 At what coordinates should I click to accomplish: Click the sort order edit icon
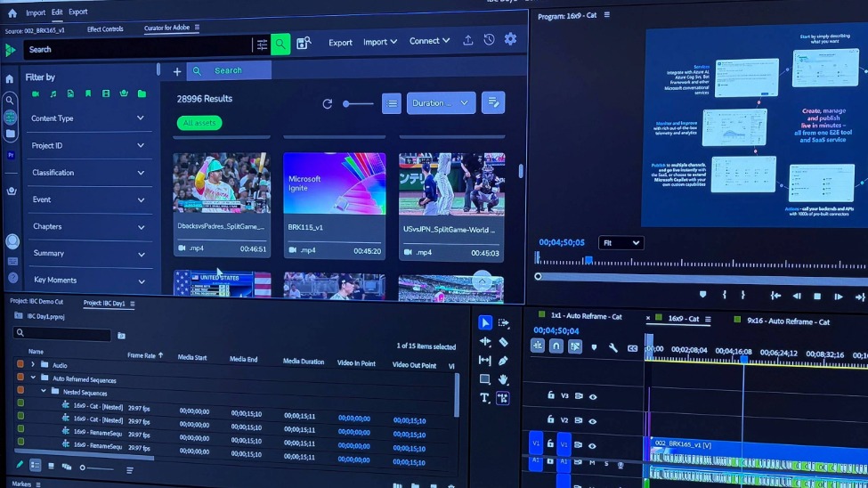tap(492, 102)
